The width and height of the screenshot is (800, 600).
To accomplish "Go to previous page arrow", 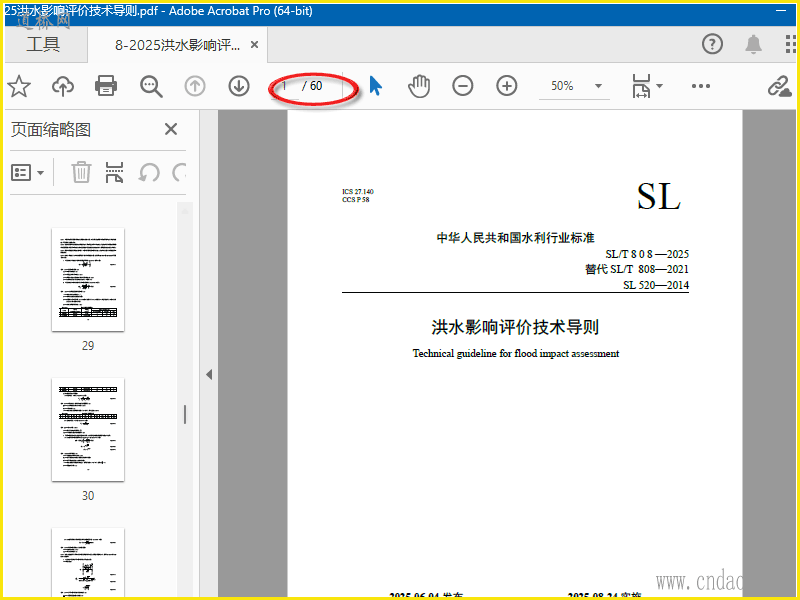I will tap(195, 86).
